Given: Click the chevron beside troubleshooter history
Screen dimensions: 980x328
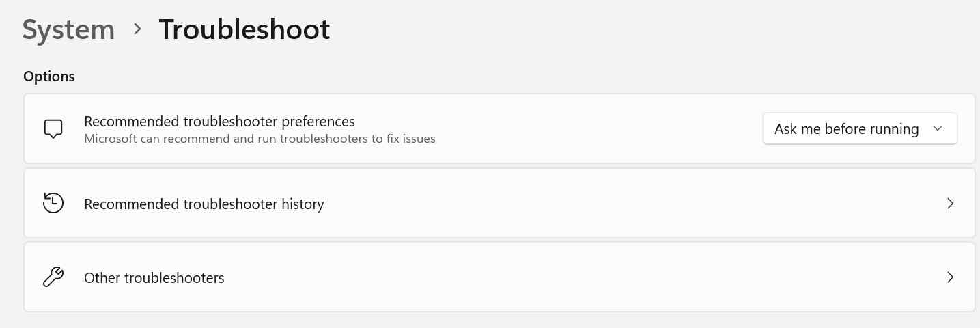Looking at the screenshot, I should (950, 204).
